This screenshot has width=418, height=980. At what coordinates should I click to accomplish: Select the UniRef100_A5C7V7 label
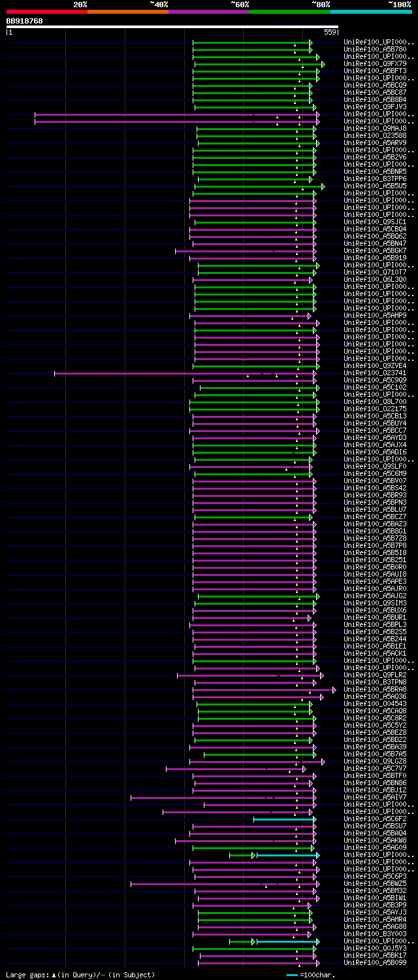(375, 768)
